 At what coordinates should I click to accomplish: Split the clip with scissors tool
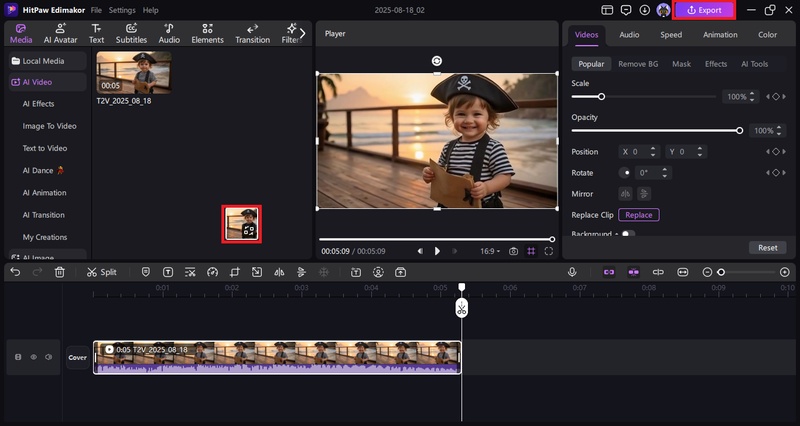pyautogui.click(x=102, y=272)
